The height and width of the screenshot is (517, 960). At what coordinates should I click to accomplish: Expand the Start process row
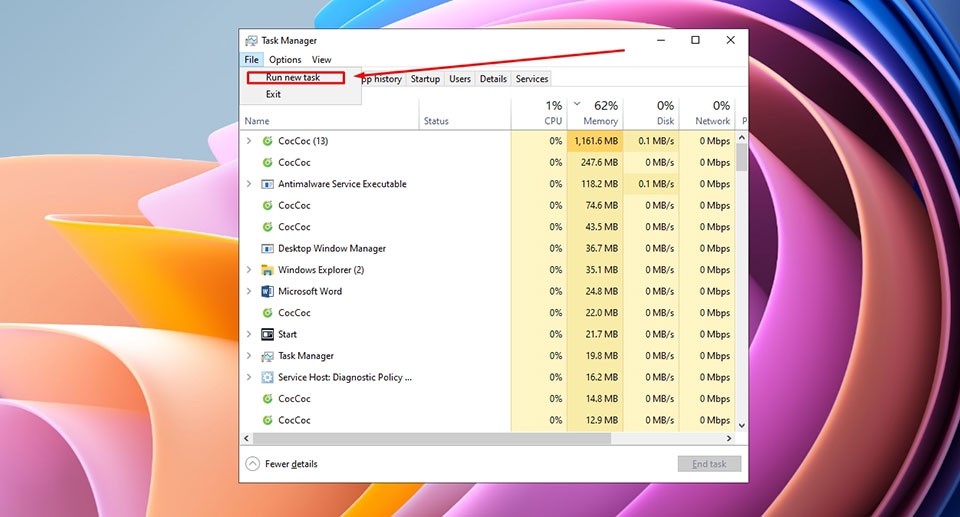249,334
